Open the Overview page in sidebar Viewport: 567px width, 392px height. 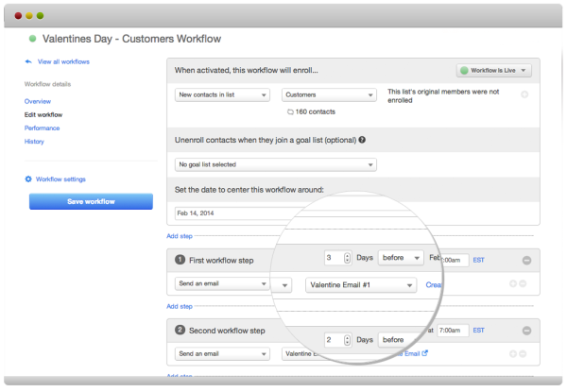38,100
